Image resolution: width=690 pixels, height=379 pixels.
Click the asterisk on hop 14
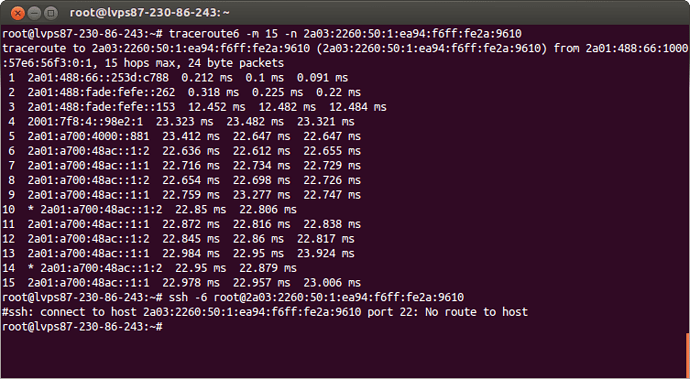coord(31,268)
